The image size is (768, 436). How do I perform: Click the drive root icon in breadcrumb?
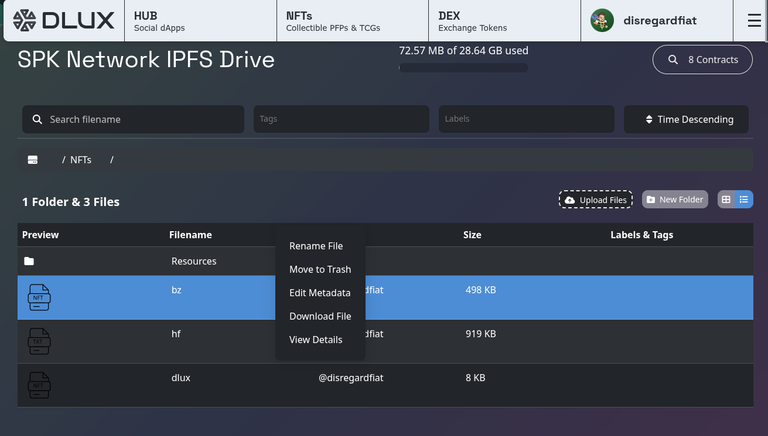tap(33, 160)
